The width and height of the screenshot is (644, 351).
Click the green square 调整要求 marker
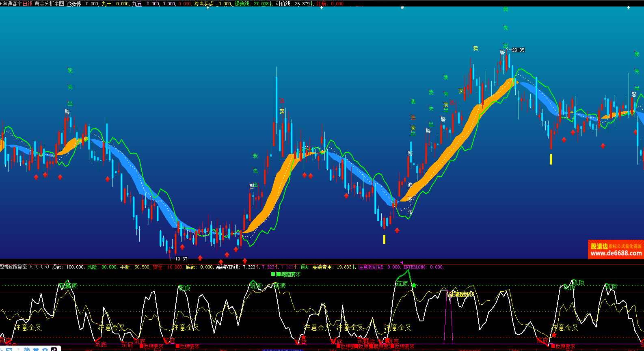[x=273, y=274]
